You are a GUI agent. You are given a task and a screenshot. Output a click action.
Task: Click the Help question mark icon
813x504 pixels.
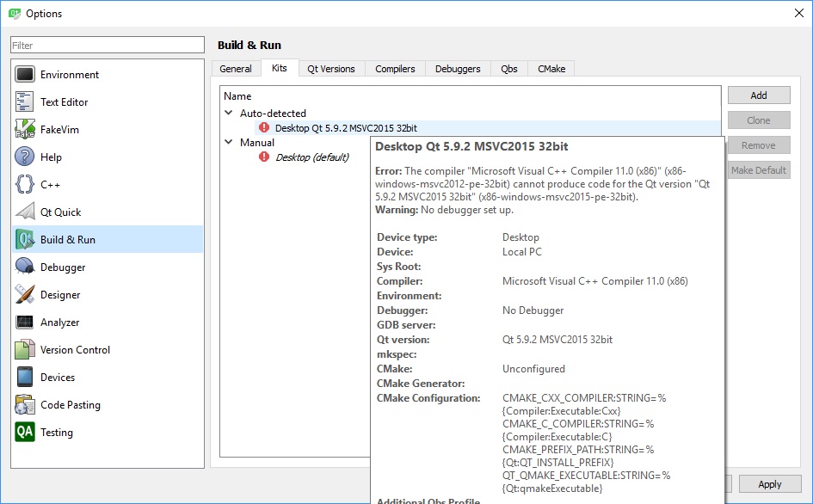tap(24, 157)
